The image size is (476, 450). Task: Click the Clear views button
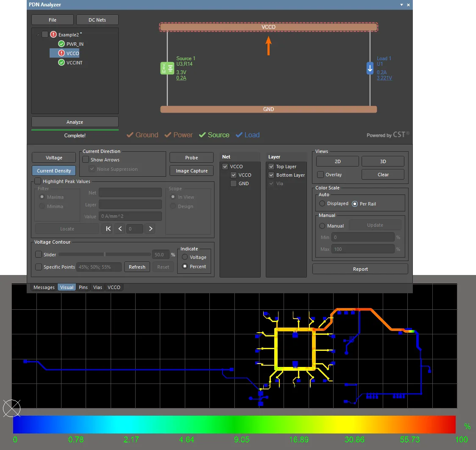pyautogui.click(x=383, y=175)
